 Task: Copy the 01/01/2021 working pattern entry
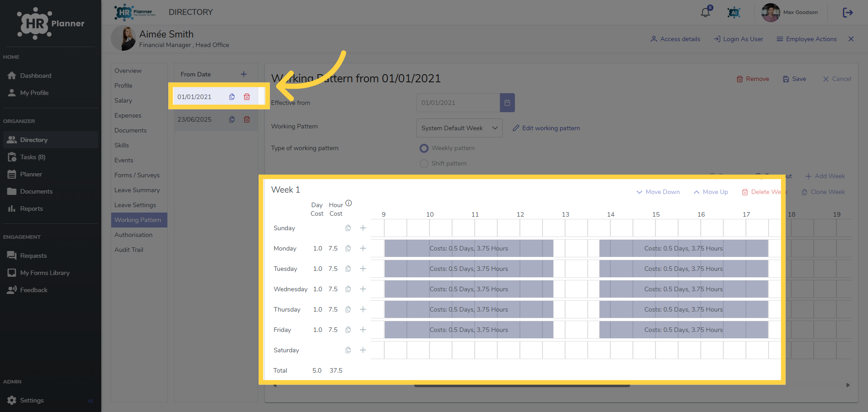pos(232,97)
